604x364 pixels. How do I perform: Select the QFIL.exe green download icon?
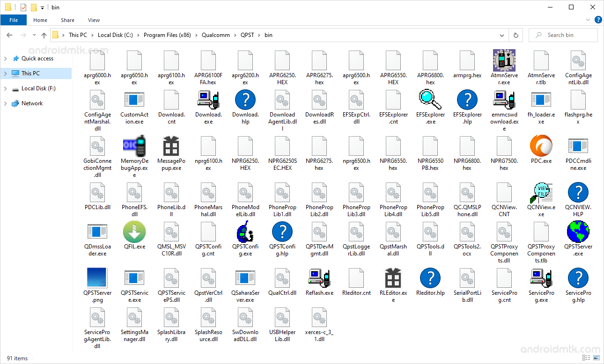tap(134, 232)
